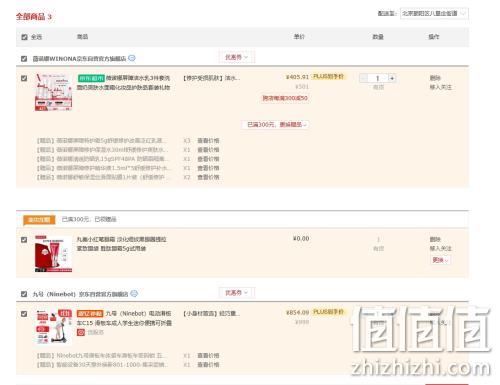Toggle the 全选 select-all checkbox
Viewport: 500px width, 385px height.
point(24,37)
